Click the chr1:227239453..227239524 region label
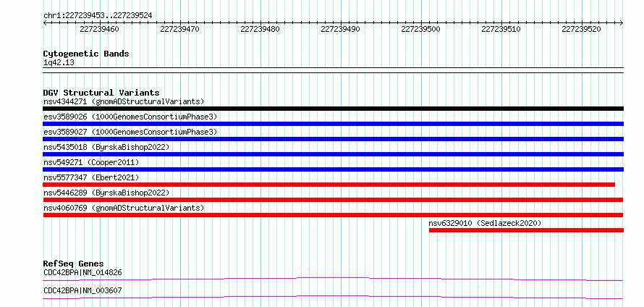644x307 pixels. click(x=98, y=16)
